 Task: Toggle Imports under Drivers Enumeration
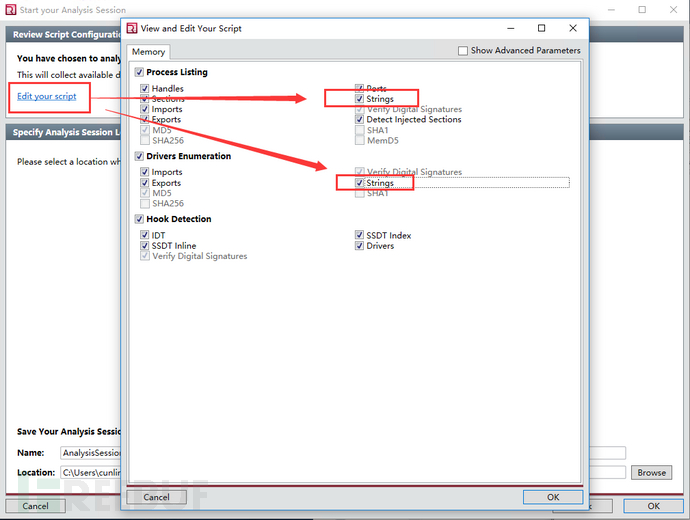pos(144,172)
